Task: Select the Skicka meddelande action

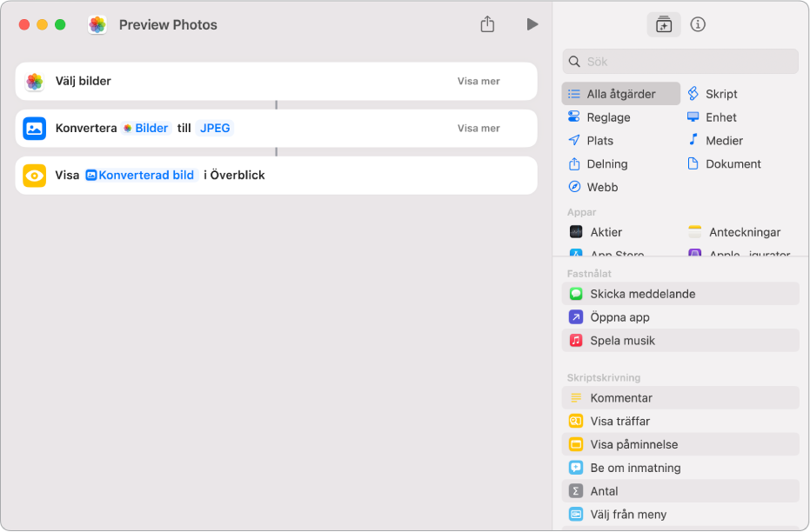Action: 680,294
